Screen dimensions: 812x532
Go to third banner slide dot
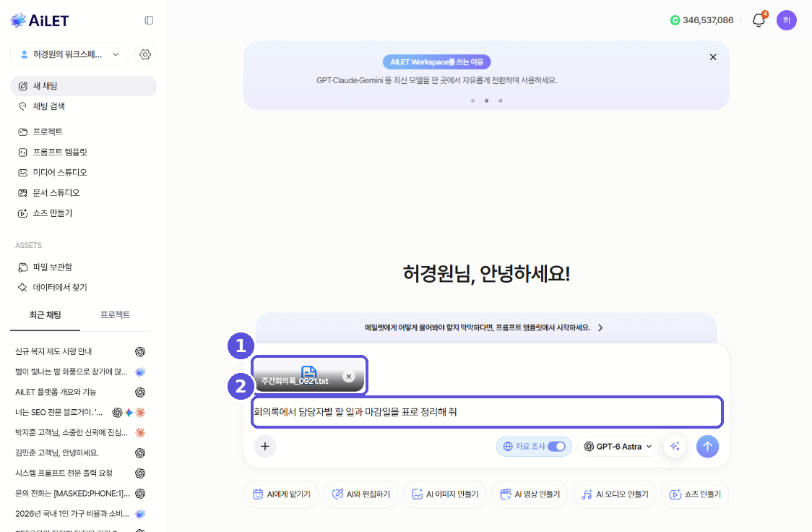pos(500,100)
